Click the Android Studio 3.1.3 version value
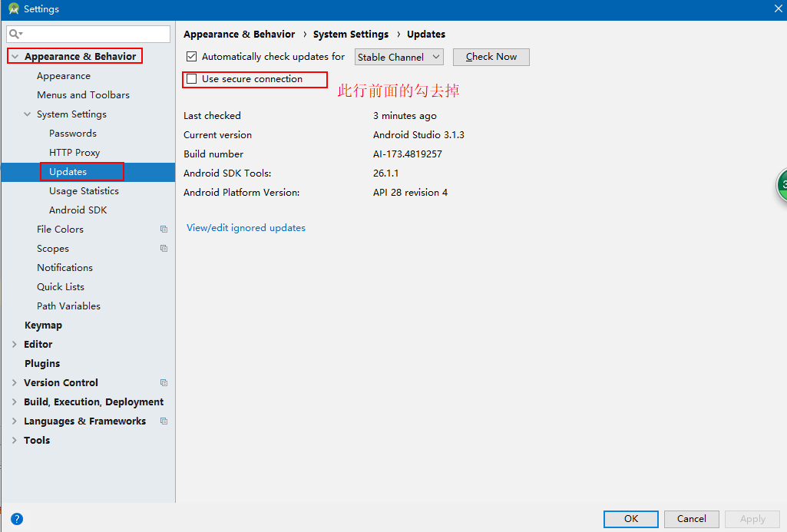Image resolution: width=787 pixels, height=532 pixels. pos(418,135)
